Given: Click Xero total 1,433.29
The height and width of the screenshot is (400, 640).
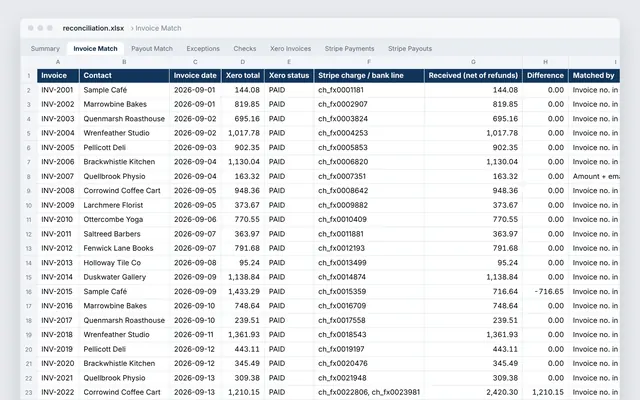Looking at the screenshot, I should pos(243,292).
